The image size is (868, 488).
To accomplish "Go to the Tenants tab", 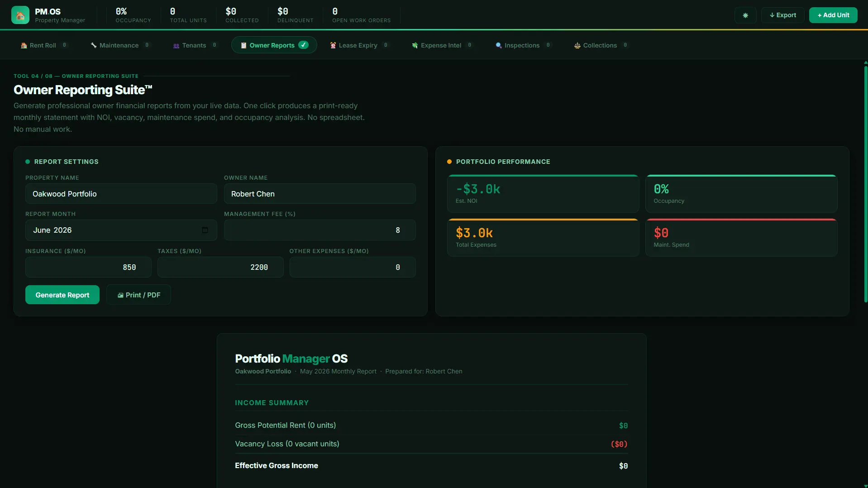I will tap(195, 45).
